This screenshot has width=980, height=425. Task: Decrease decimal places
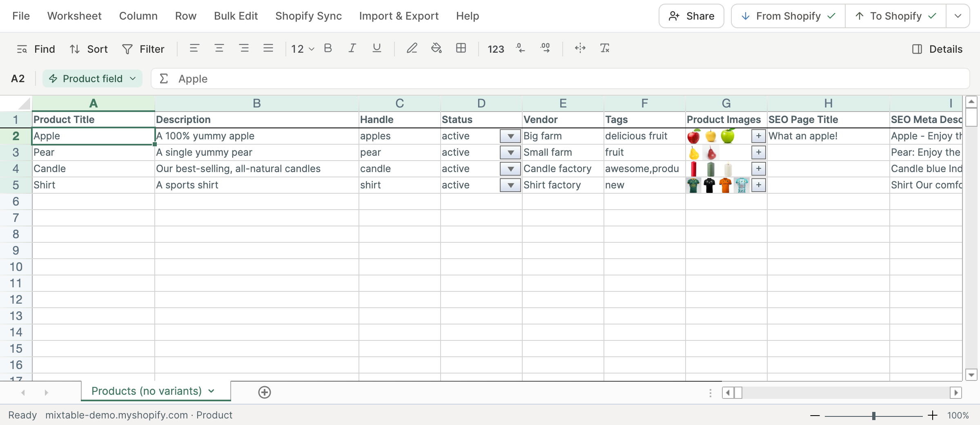click(520, 49)
